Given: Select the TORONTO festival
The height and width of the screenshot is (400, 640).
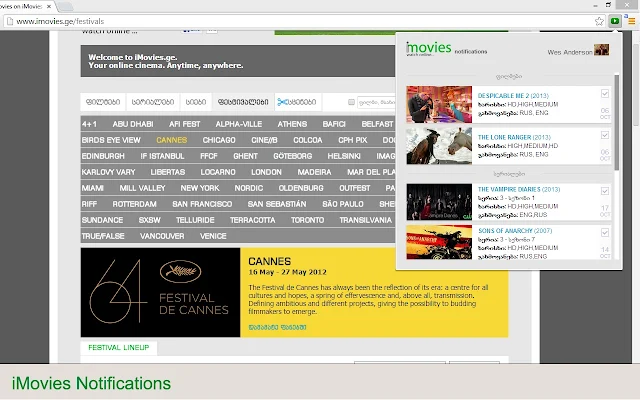Looking at the screenshot, I should [x=307, y=220].
